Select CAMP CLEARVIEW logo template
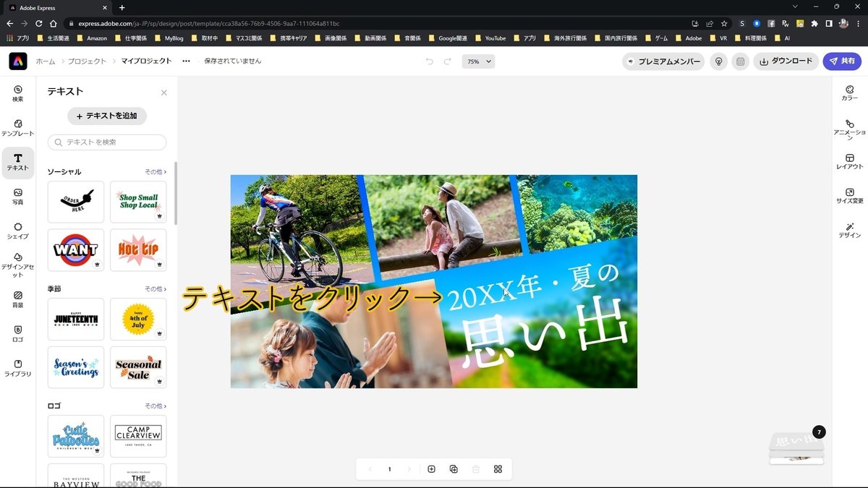This screenshot has height=488, width=868. pos(138,436)
